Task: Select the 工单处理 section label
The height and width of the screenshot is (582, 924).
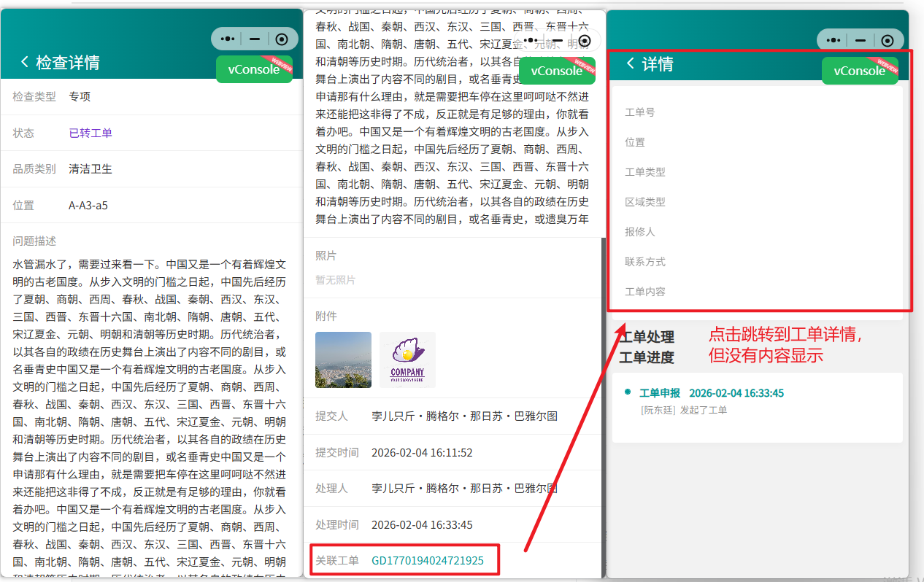Action: pos(649,336)
